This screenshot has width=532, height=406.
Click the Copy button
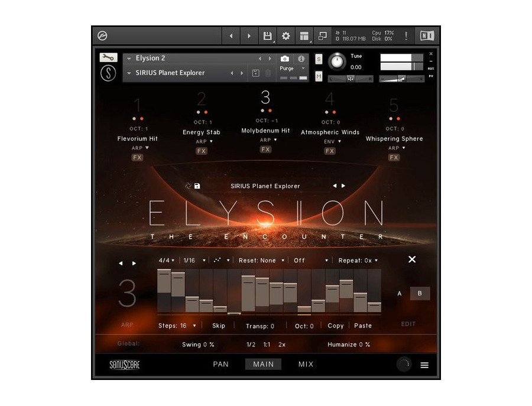tap(336, 326)
